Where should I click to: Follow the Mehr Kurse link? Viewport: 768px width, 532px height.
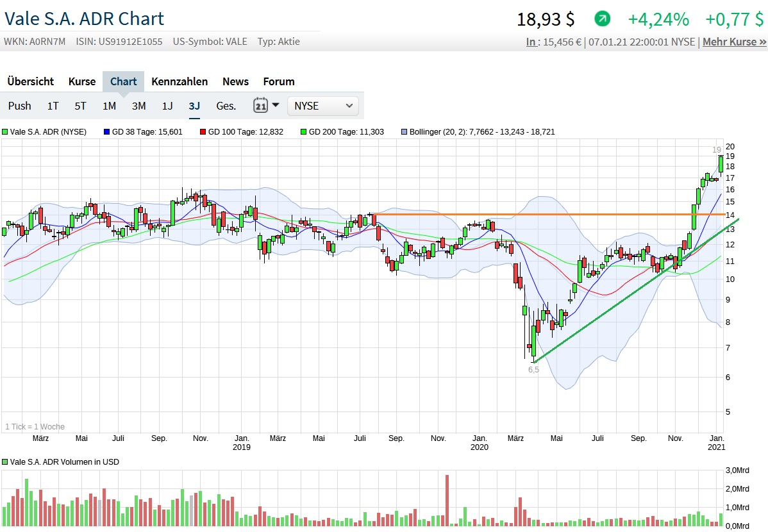tap(734, 42)
